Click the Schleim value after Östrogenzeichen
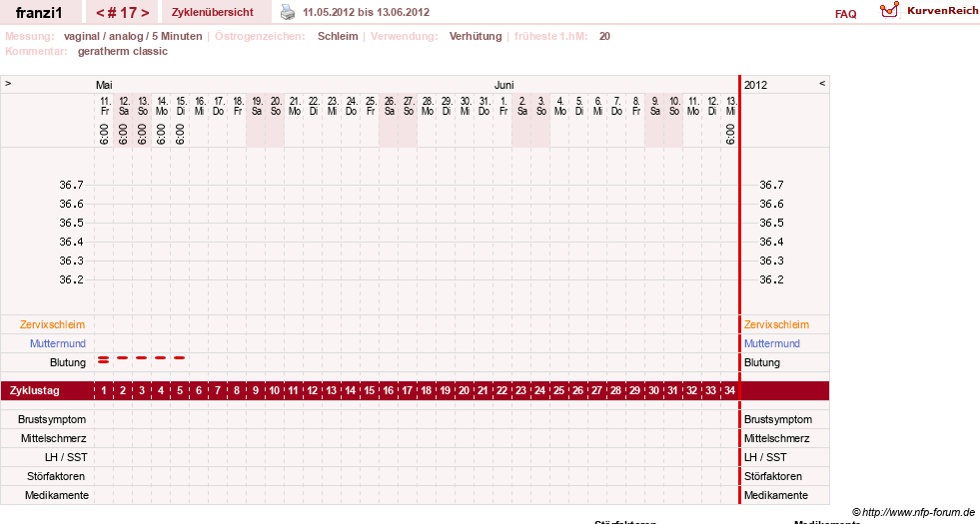This screenshot has width=980, height=524. [338, 36]
